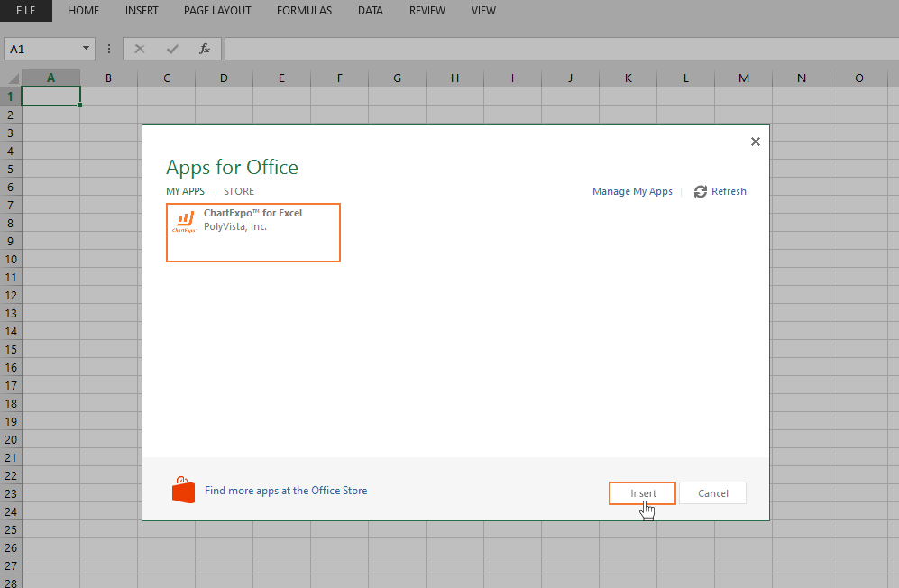The width and height of the screenshot is (899, 588).
Task: Click the PolyVista, Inc. publisher text
Action: coord(235,226)
